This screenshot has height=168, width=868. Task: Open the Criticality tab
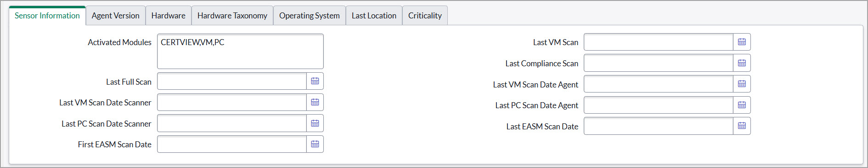pyautogui.click(x=425, y=16)
